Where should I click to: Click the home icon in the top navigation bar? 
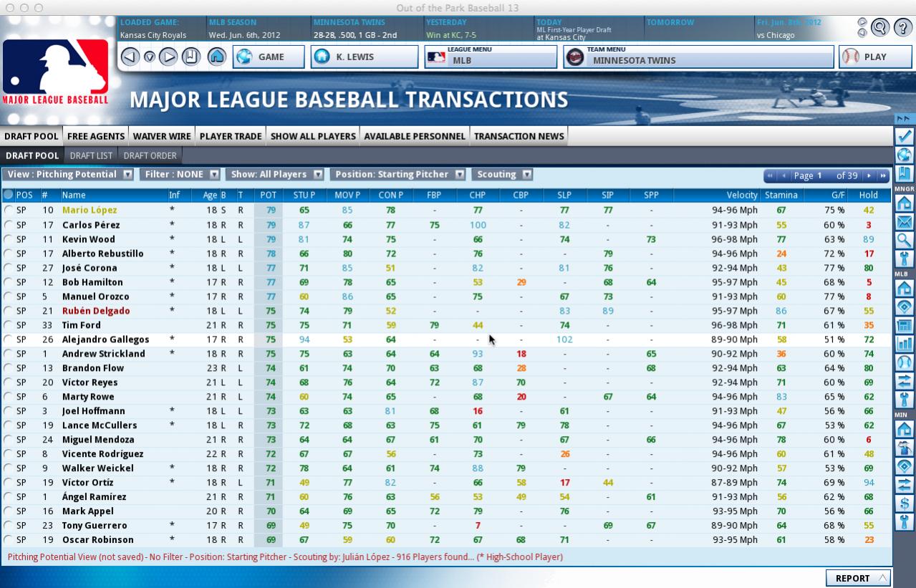216,57
